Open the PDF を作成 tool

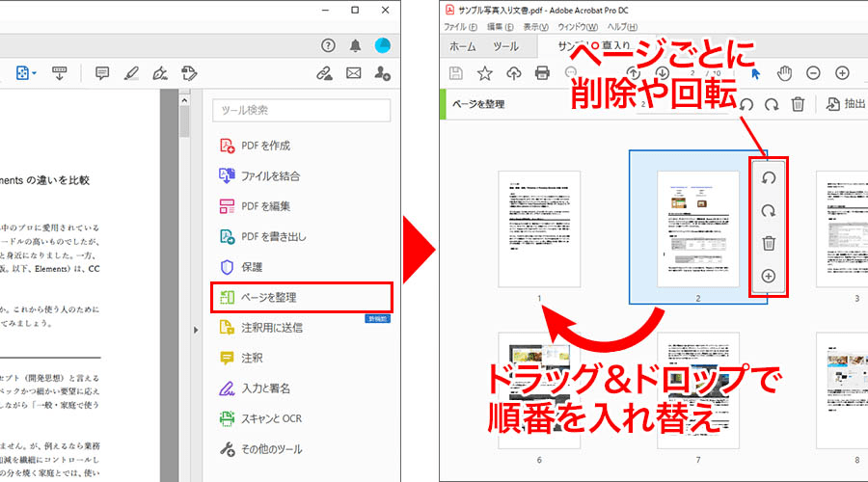pos(256,146)
